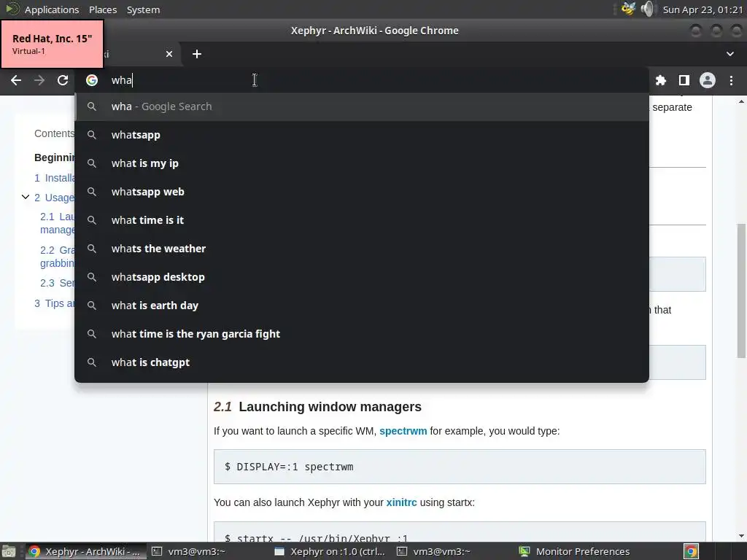Click the show desktop icon in bottom panel

(x=9, y=551)
